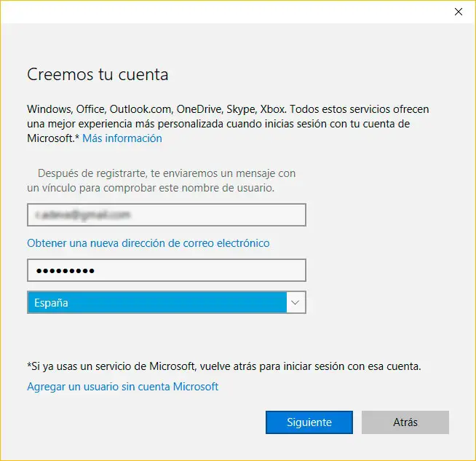476x461 pixels.
Task: Close the account creation dialog
Action: click(x=458, y=12)
